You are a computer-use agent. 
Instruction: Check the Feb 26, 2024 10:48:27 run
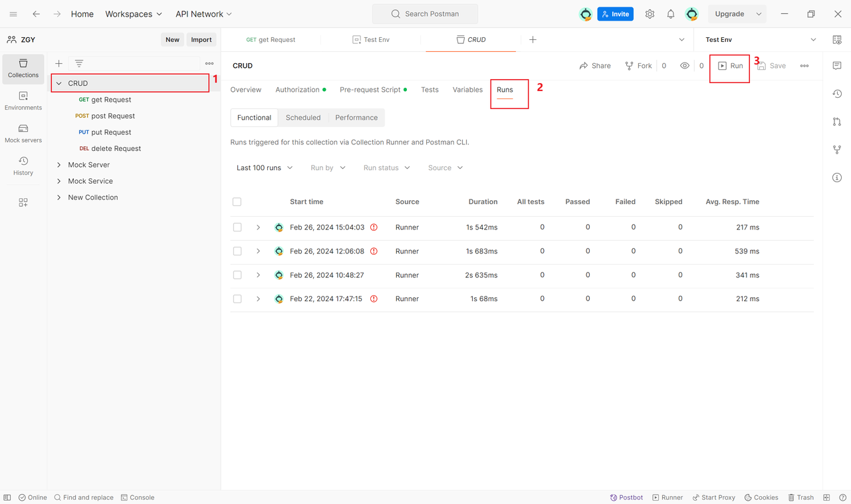pos(237,275)
